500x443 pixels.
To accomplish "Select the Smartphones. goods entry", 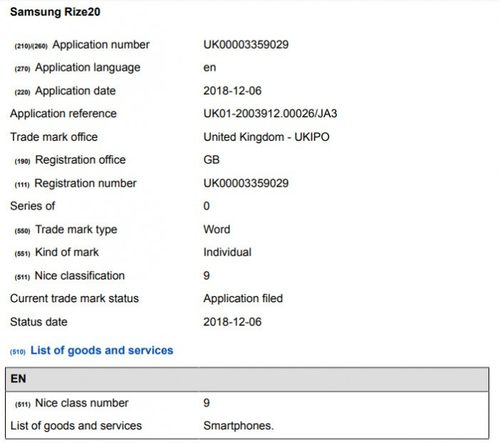I will [x=238, y=426].
